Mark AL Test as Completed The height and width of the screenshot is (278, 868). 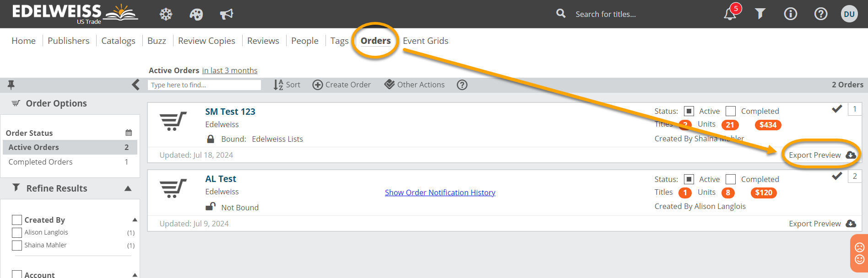[731, 179]
